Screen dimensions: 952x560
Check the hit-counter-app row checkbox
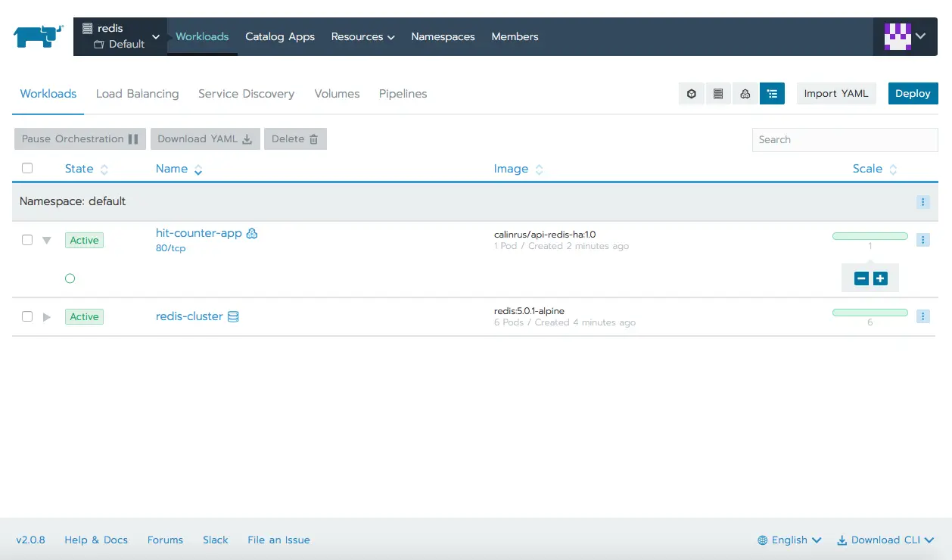click(x=27, y=240)
